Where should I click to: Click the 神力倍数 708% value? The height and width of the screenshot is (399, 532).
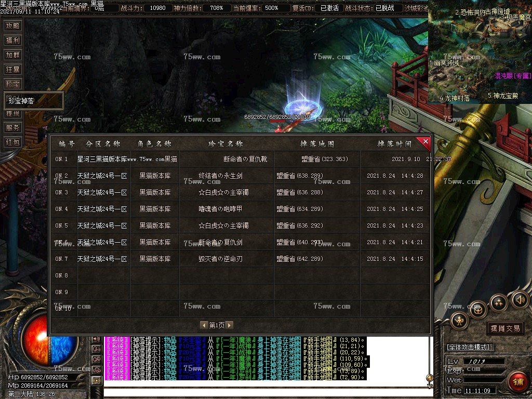(x=217, y=8)
